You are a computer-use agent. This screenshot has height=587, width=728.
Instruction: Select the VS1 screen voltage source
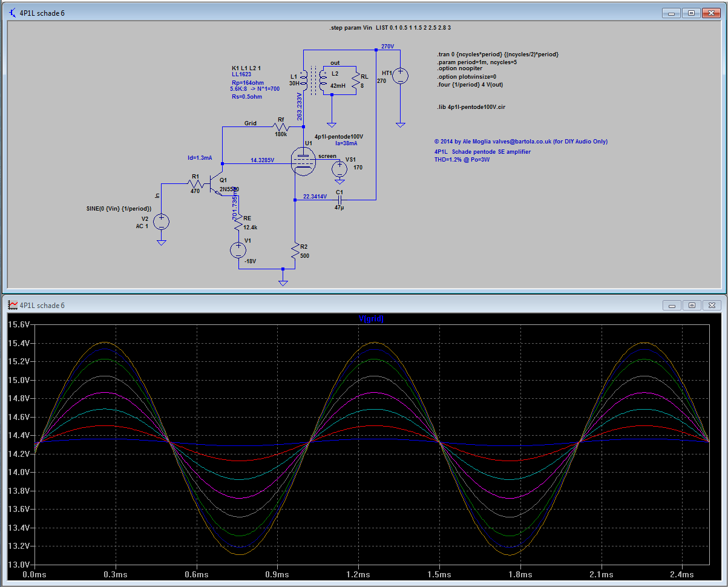click(339, 168)
